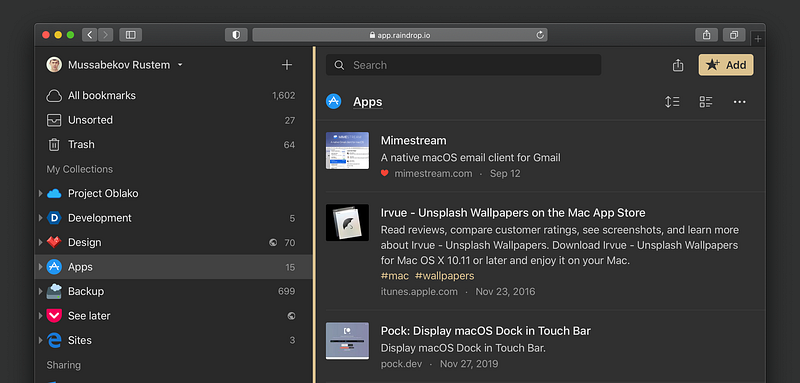Viewport: 800px width, 383px height.
Task: Expand the Design collection
Action: [40, 242]
